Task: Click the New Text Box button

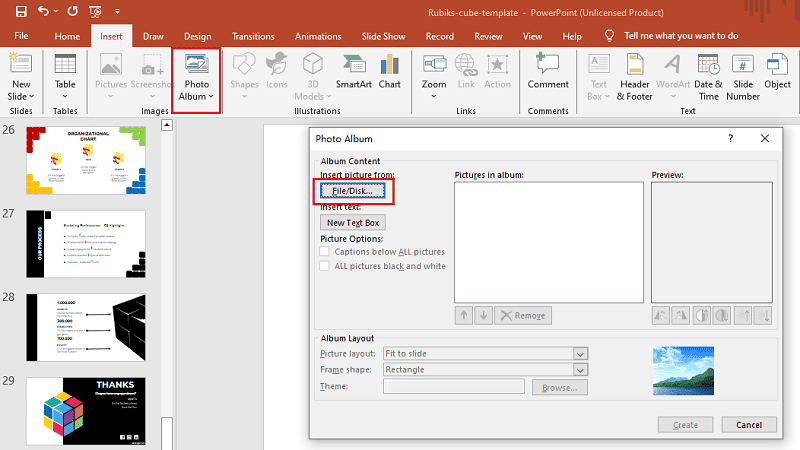Action: (x=353, y=223)
